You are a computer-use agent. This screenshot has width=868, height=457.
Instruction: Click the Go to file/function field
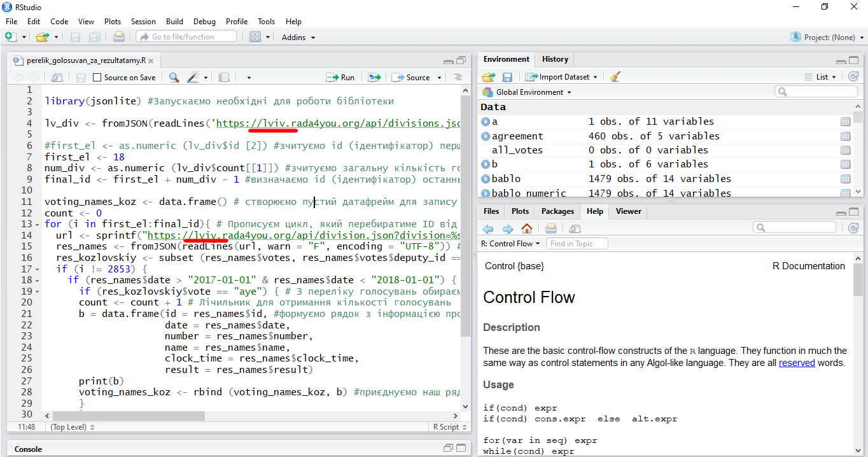186,37
